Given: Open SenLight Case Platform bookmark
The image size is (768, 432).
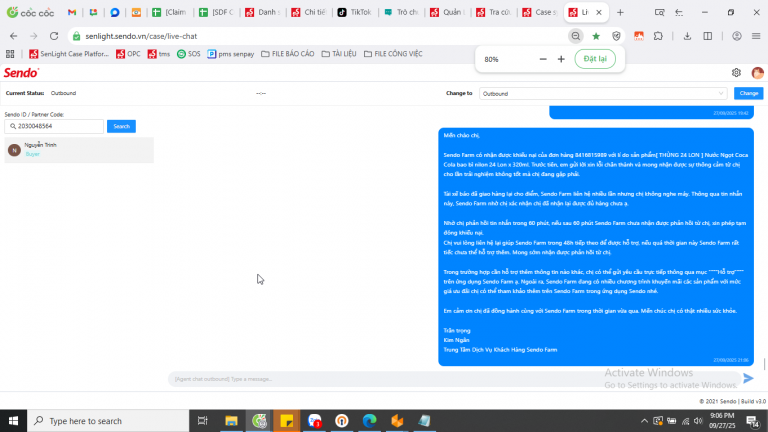Looking at the screenshot, I should 69,54.
